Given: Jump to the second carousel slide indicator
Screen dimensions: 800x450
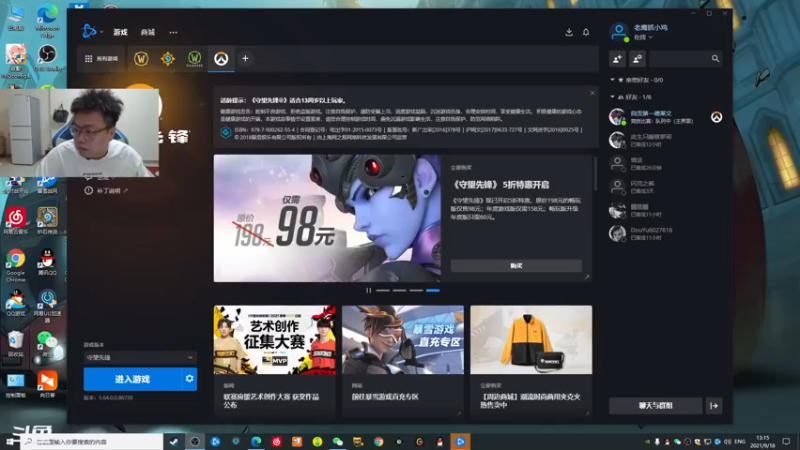Looking at the screenshot, I should click(399, 290).
